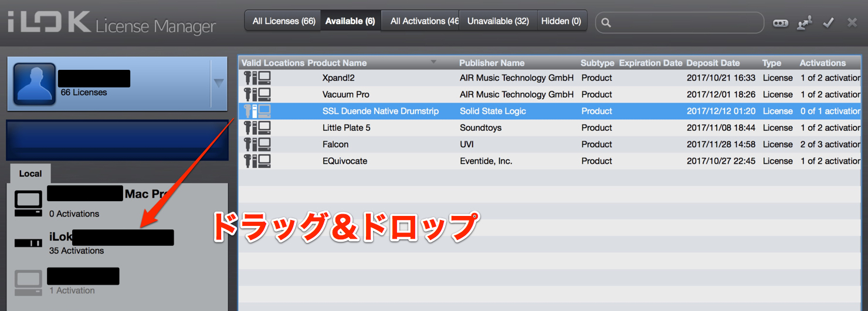The width and height of the screenshot is (868, 311).
Task: Click the '0 of 1 activation' cell
Action: (x=830, y=111)
